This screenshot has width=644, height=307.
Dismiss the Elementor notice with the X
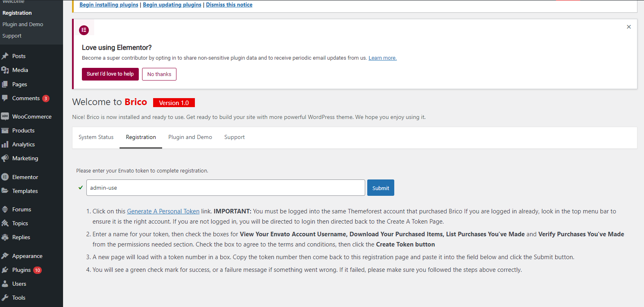[x=629, y=27]
